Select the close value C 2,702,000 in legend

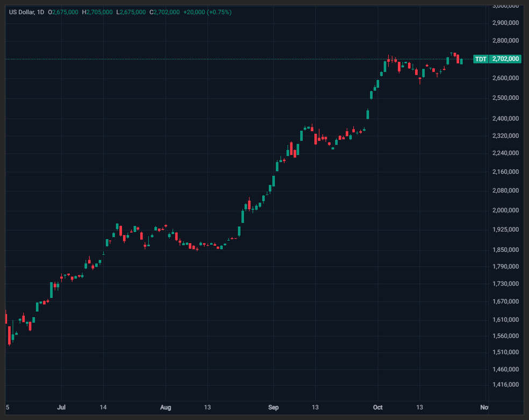point(165,12)
